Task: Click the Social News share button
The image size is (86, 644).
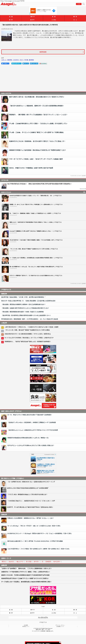Action: click(x=43, y=63)
